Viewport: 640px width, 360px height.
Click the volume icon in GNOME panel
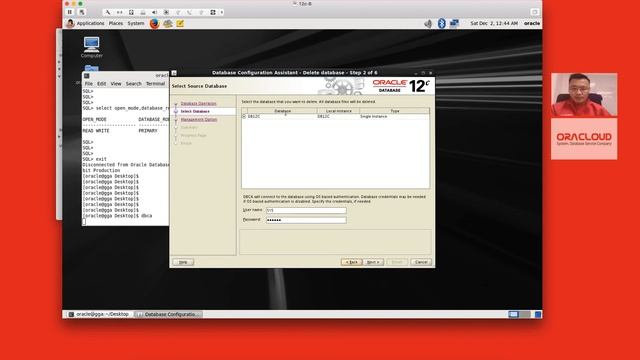[x=428, y=24]
